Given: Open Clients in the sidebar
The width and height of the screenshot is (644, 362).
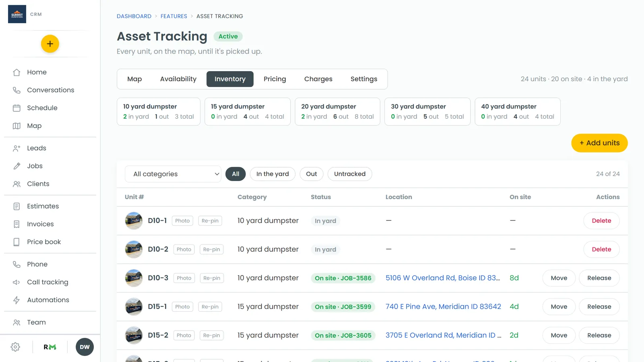Looking at the screenshot, I should tap(38, 184).
